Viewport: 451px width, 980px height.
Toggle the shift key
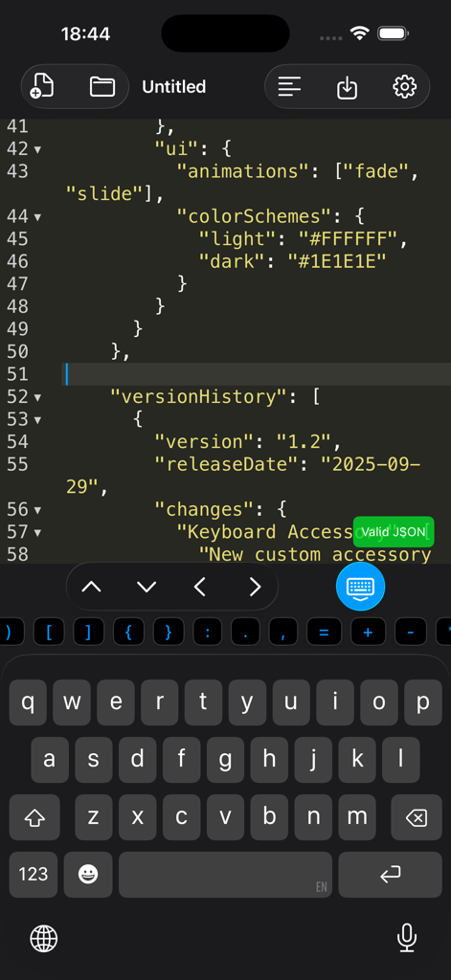34,817
